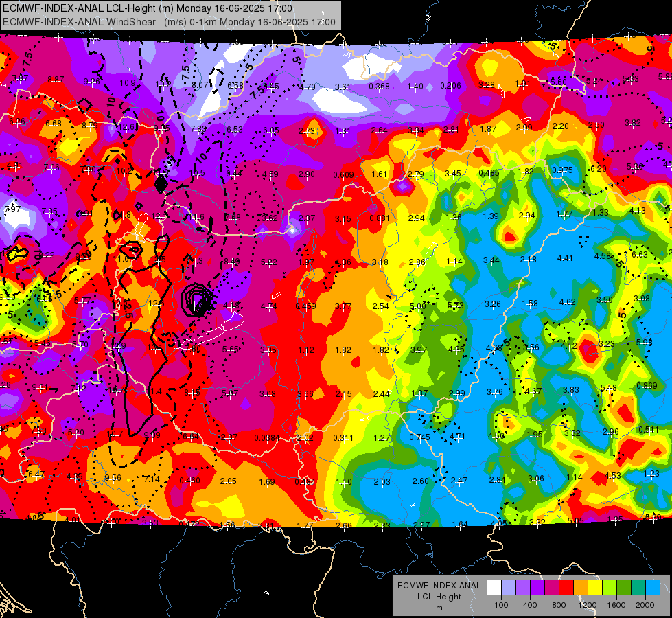
Task: Click the wind shear value 8.87
Action: tap(56, 80)
